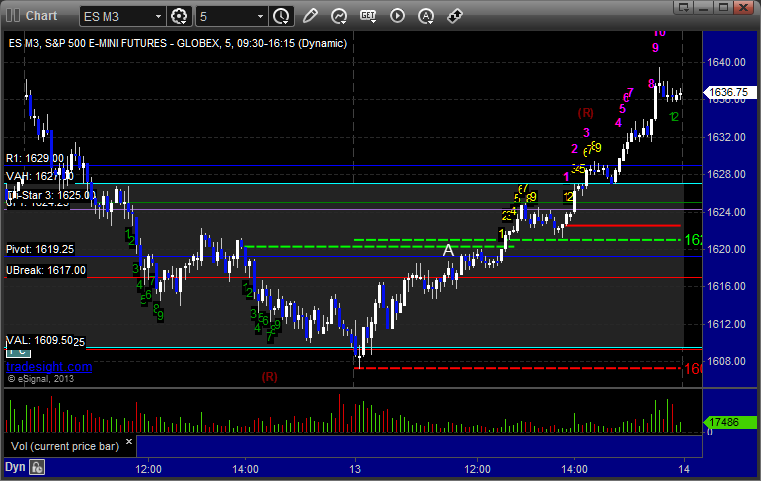The width and height of the screenshot is (761, 481).
Task: Click the Pivot: 1619.25 level label
Action: coord(40,249)
